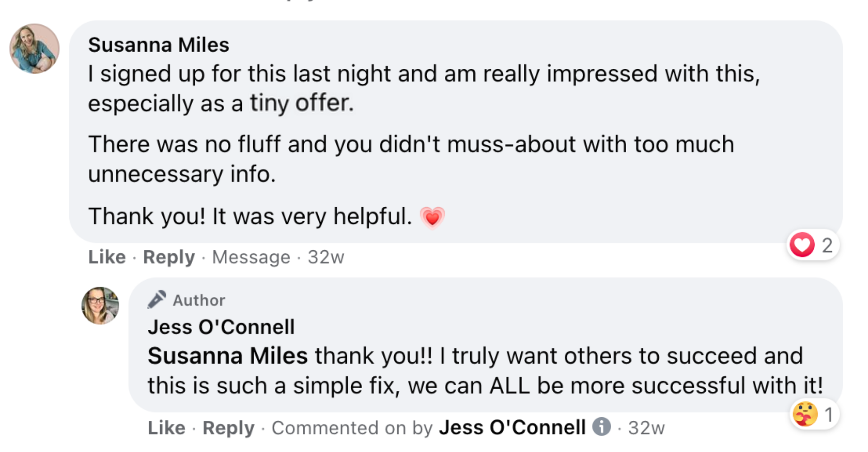Image resolution: width=868 pixels, height=452 pixels.
Task: Click the Author label text
Action: click(x=199, y=300)
